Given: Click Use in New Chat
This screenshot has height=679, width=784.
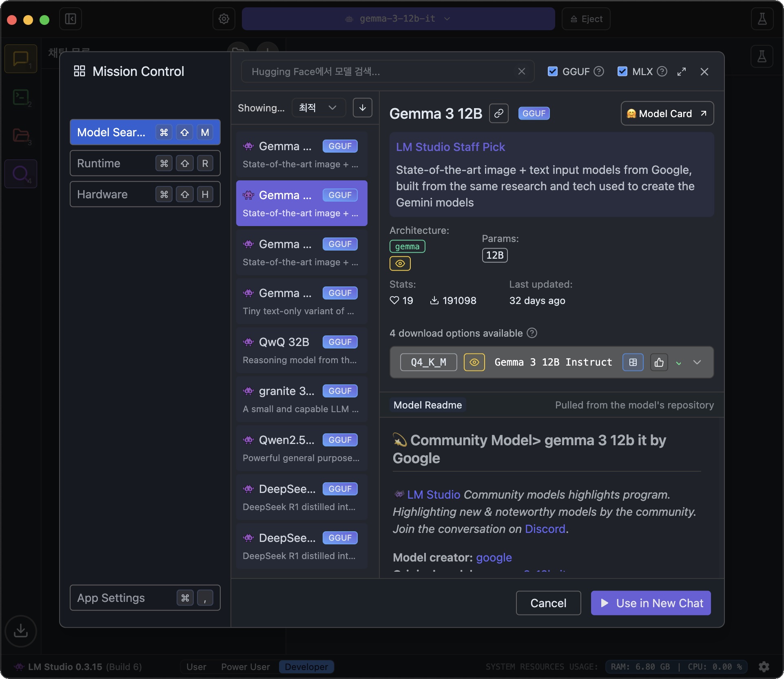Looking at the screenshot, I should pos(651,603).
